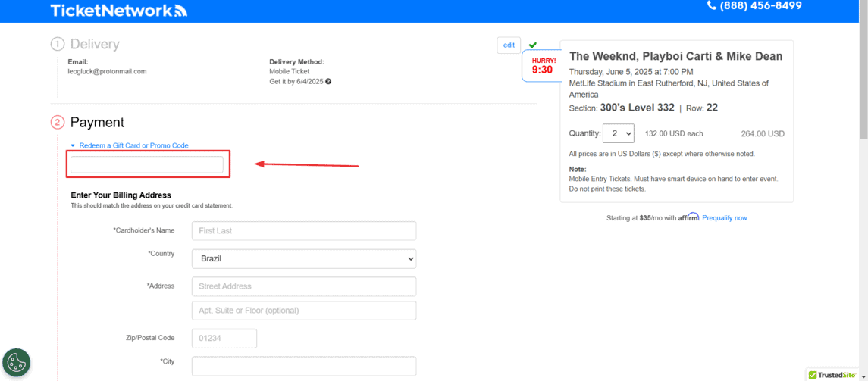
Task: Click the Thursday, June 5, 2025 date text
Action: pyautogui.click(x=631, y=72)
